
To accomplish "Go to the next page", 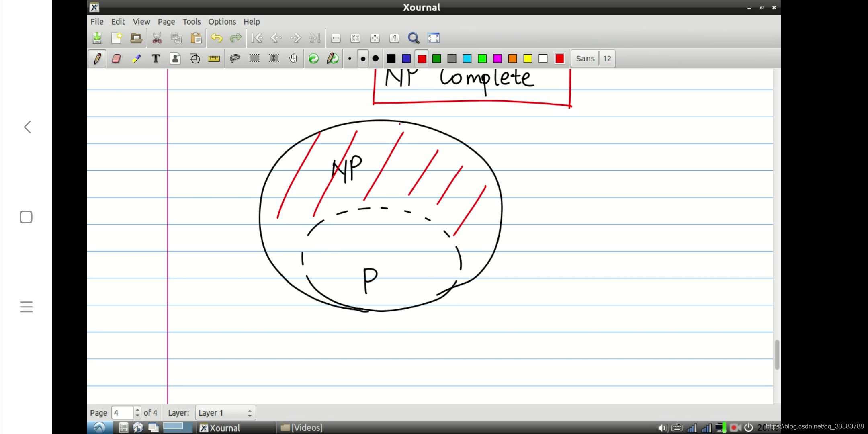I will pyautogui.click(x=296, y=38).
